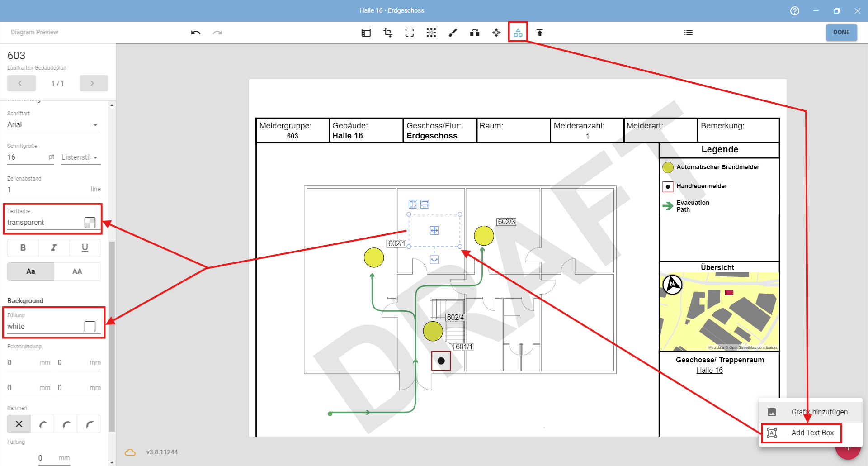Undo the last diagram change
The image size is (868, 466).
[195, 33]
